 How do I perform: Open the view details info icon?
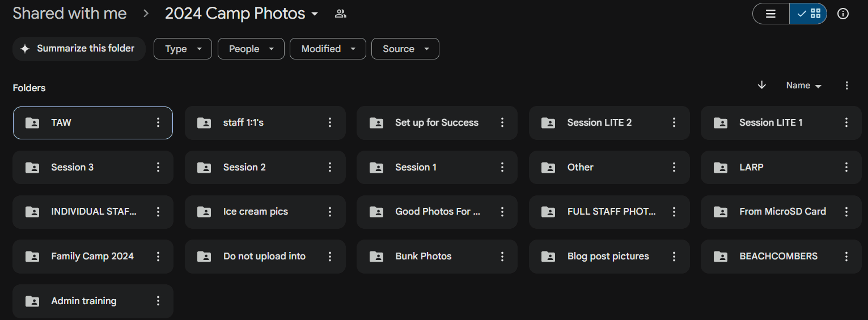pyautogui.click(x=843, y=14)
